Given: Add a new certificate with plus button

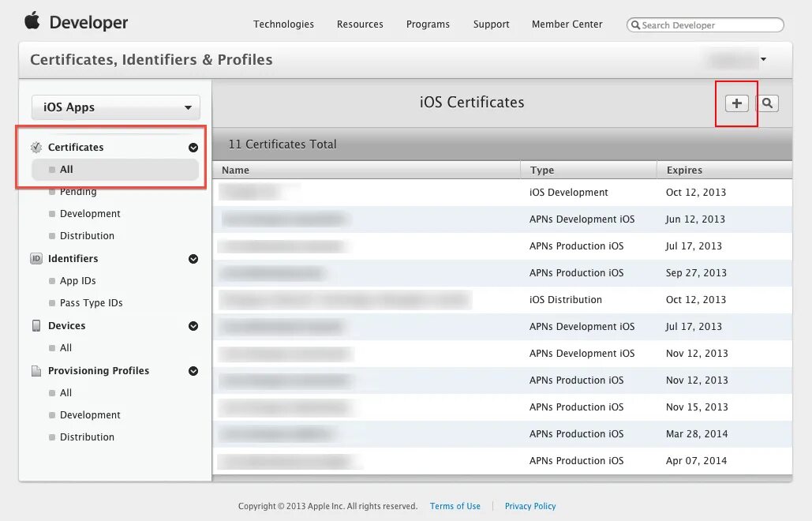Looking at the screenshot, I should (x=736, y=103).
